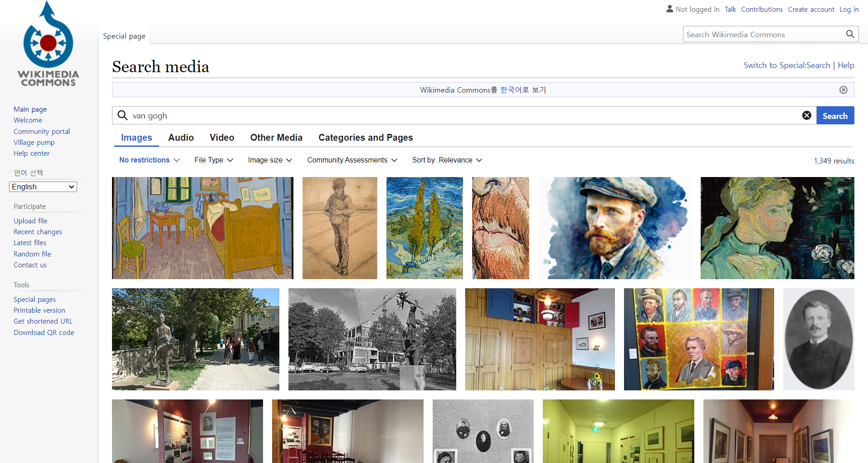Open the Image size filter dropdown

pos(270,160)
